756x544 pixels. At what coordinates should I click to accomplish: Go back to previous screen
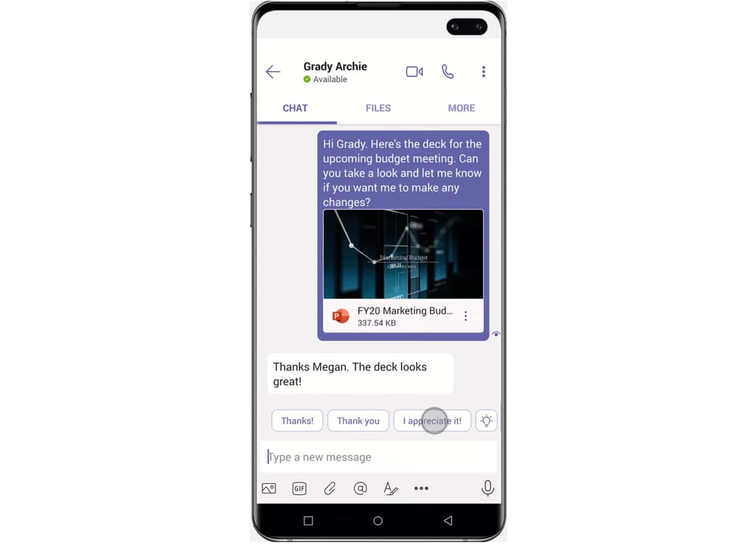tap(272, 71)
